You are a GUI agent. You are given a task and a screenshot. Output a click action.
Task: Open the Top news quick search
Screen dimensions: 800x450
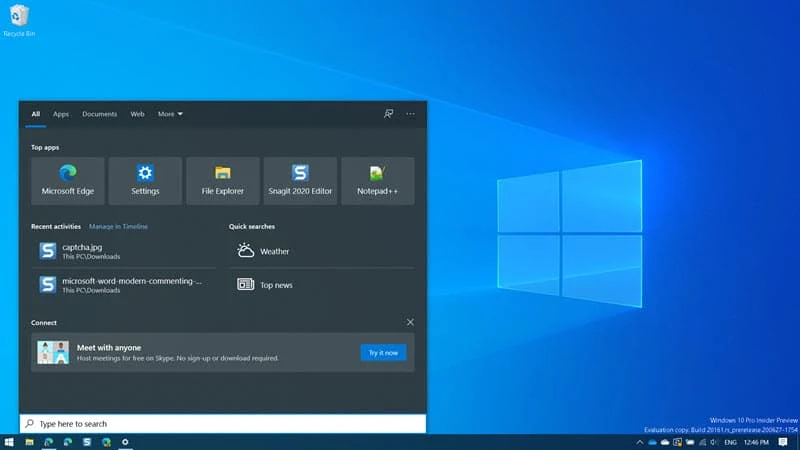click(322, 285)
